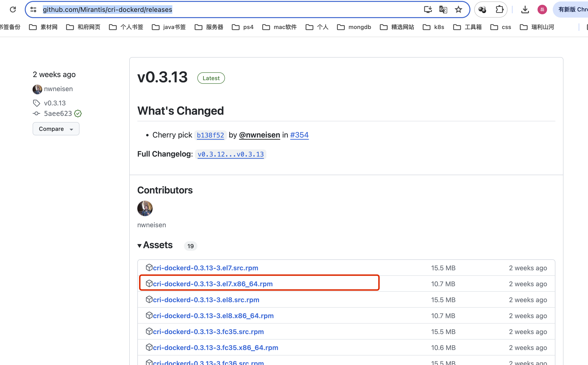Image resolution: width=588 pixels, height=365 pixels.
Task: Click the verified commit checkmark icon
Action: click(x=78, y=113)
